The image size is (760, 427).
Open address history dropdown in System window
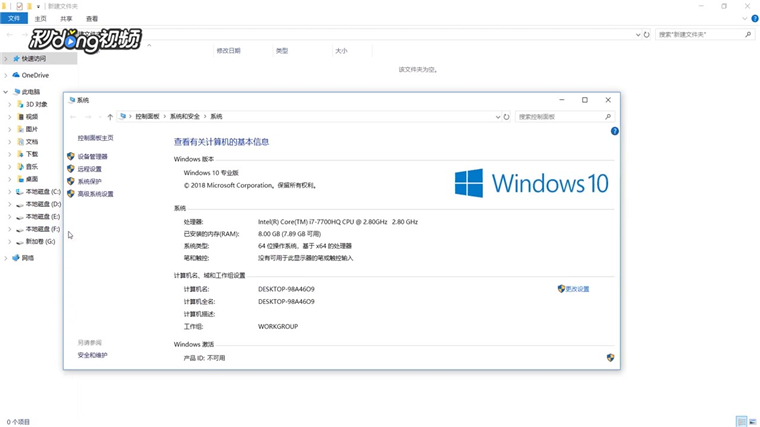pyautogui.click(x=497, y=117)
